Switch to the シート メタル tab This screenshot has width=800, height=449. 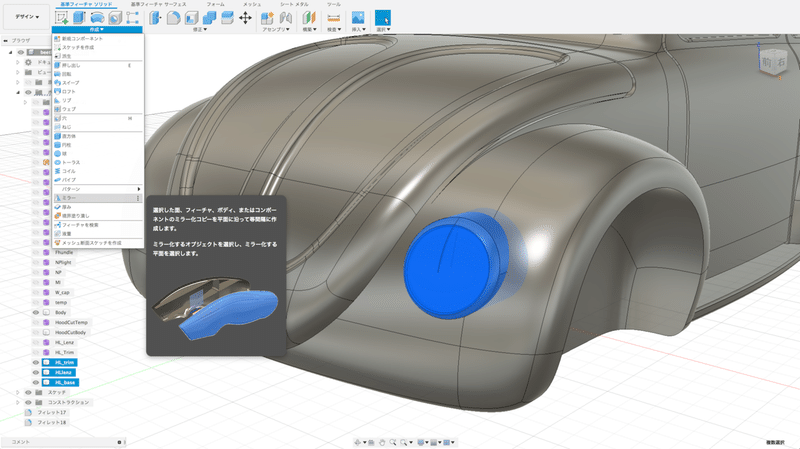294,4
